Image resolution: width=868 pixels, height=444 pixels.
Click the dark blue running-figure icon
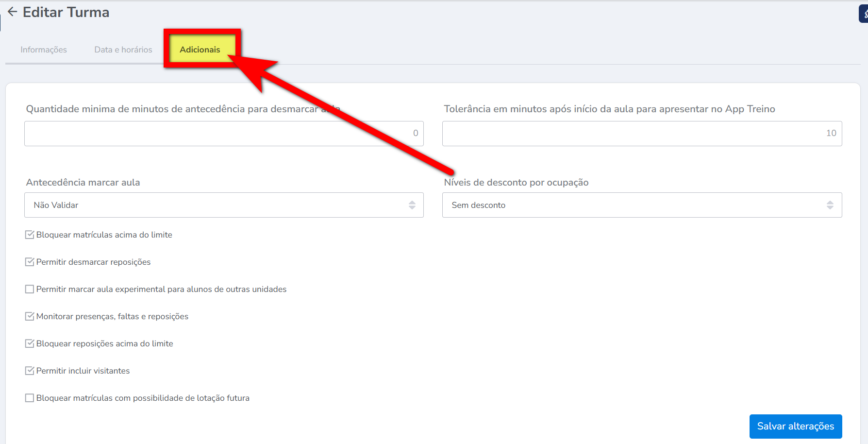coord(864,14)
